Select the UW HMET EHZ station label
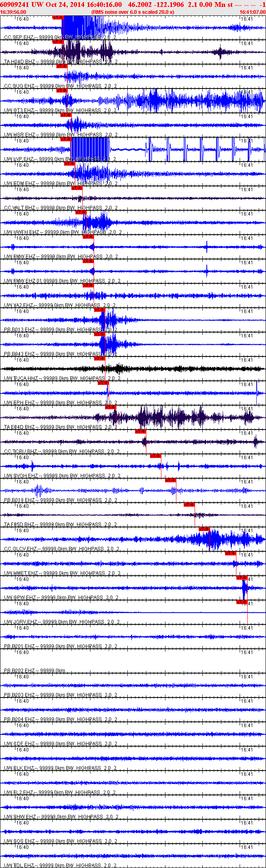 click(62, 573)
